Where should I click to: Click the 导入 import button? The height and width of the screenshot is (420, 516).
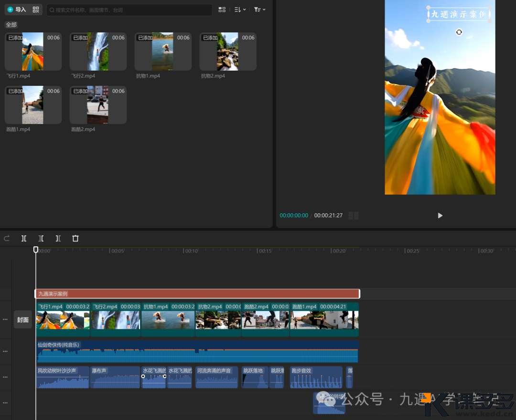(x=17, y=10)
